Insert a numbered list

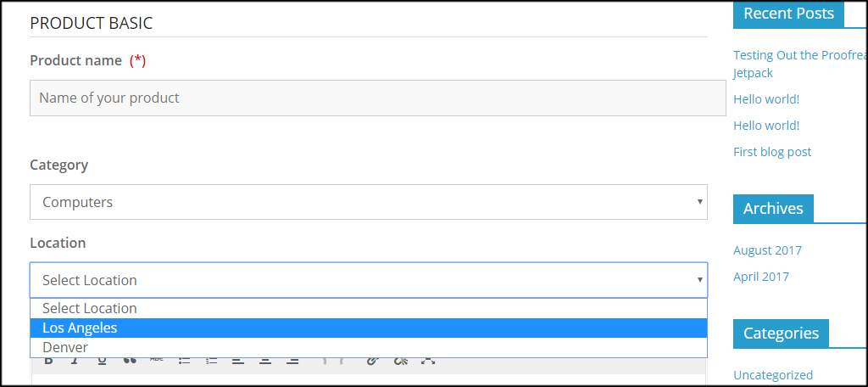click(x=211, y=361)
